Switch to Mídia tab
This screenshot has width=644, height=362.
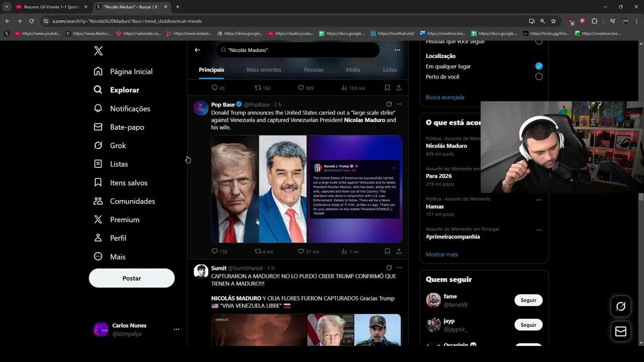(x=353, y=70)
